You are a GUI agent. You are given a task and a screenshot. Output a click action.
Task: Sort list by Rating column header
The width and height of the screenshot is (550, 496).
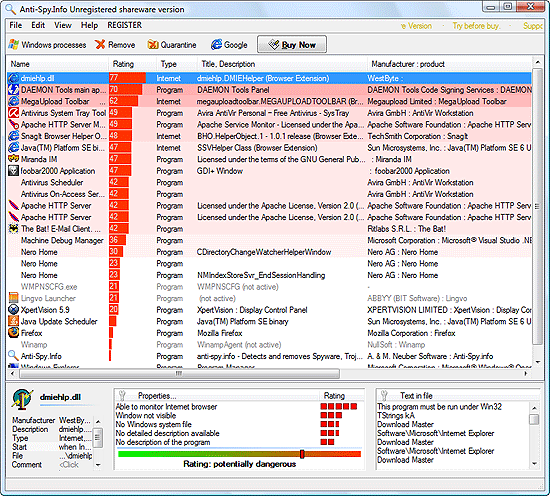[x=123, y=64]
